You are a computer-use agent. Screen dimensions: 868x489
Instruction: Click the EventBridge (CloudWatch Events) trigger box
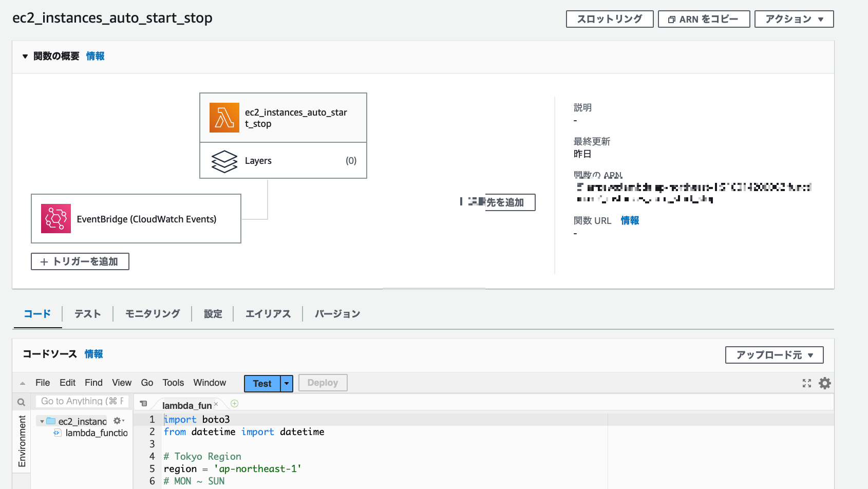click(136, 218)
